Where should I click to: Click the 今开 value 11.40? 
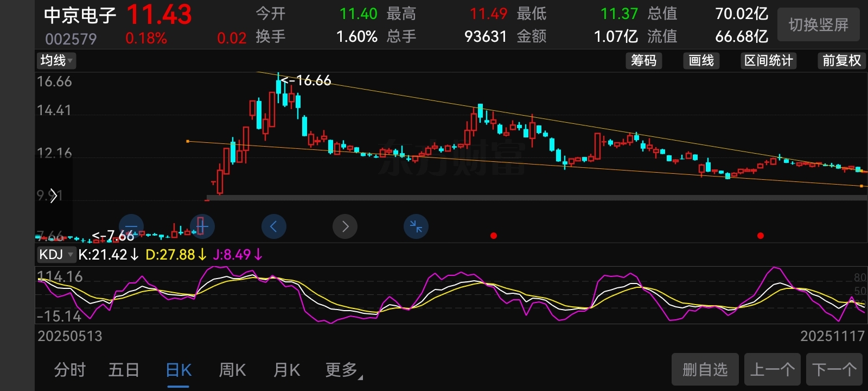tap(358, 14)
